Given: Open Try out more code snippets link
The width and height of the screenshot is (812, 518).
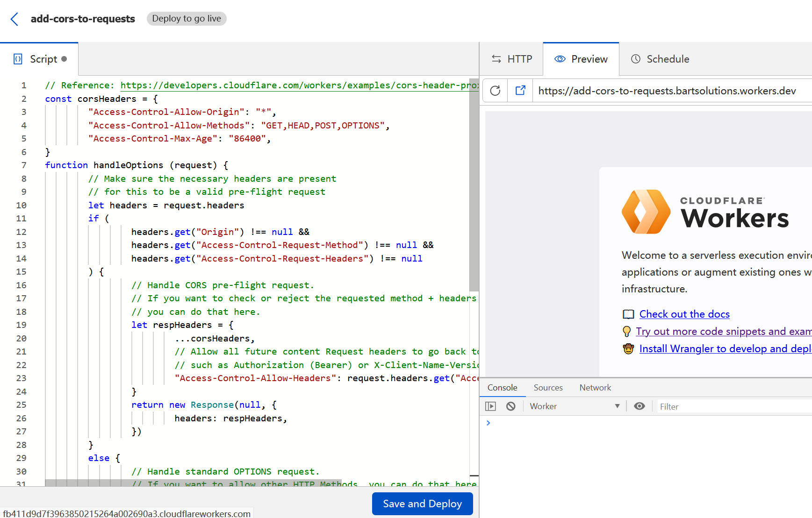Looking at the screenshot, I should pyautogui.click(x=724, y=331).
